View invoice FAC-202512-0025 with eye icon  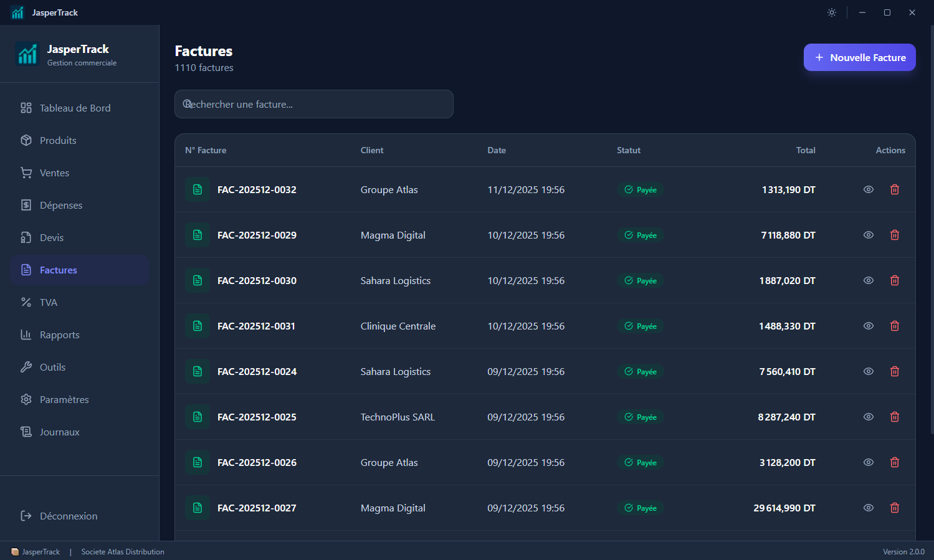(x=869, y=417)
